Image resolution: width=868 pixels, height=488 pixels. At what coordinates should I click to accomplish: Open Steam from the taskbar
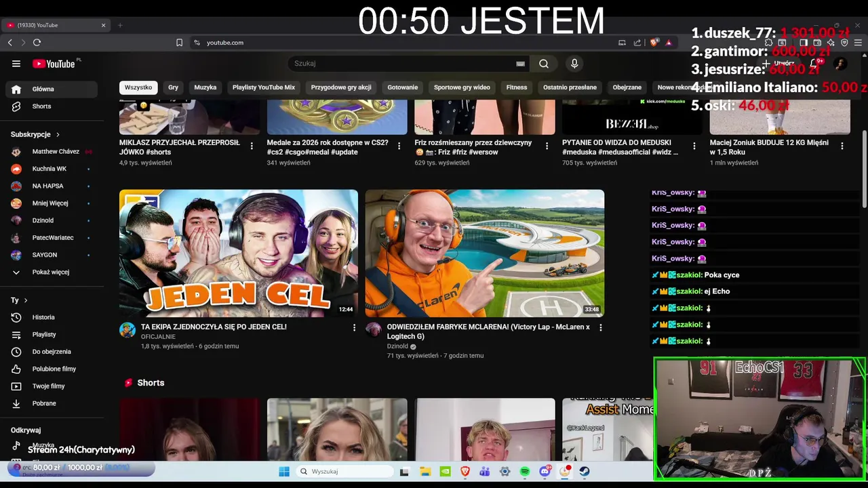(585, 472)
